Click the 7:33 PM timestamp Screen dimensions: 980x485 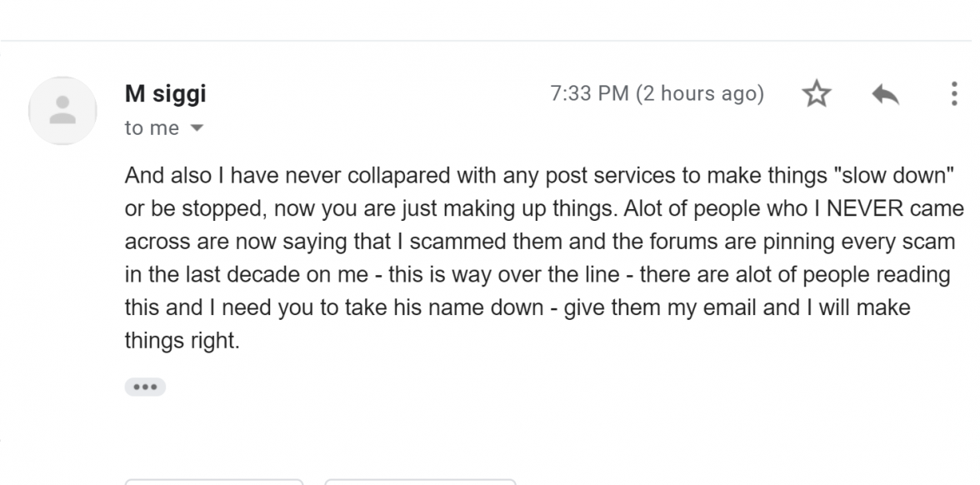point(589,94)
